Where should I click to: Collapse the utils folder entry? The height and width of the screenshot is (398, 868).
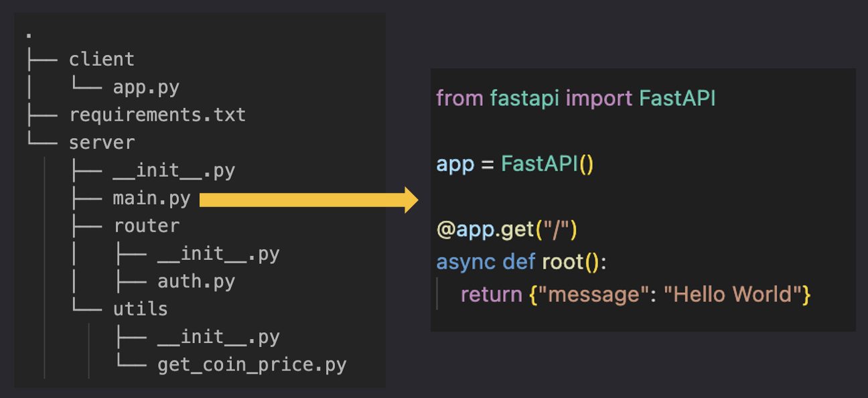[x=141, y=309]
